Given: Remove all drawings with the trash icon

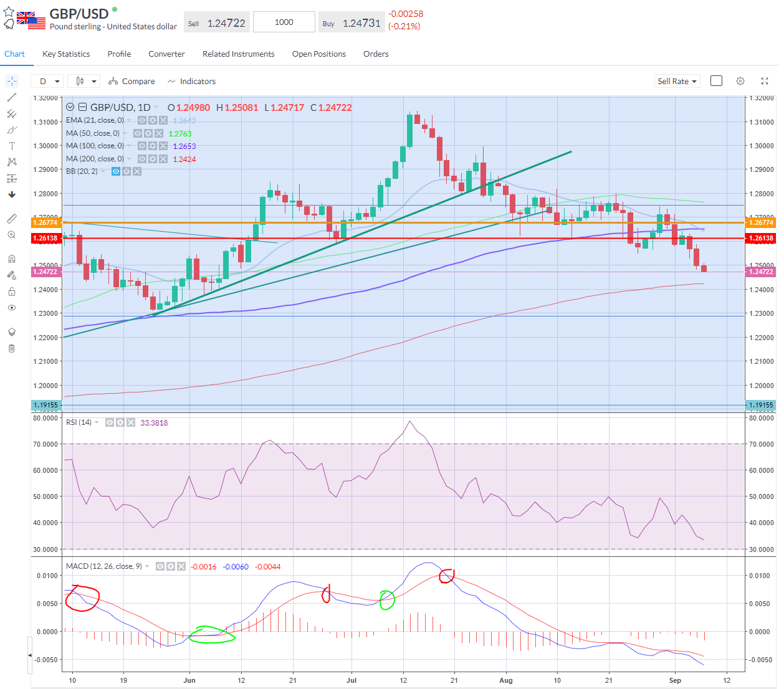Looking at the screenshot, I should coord(12,348).
